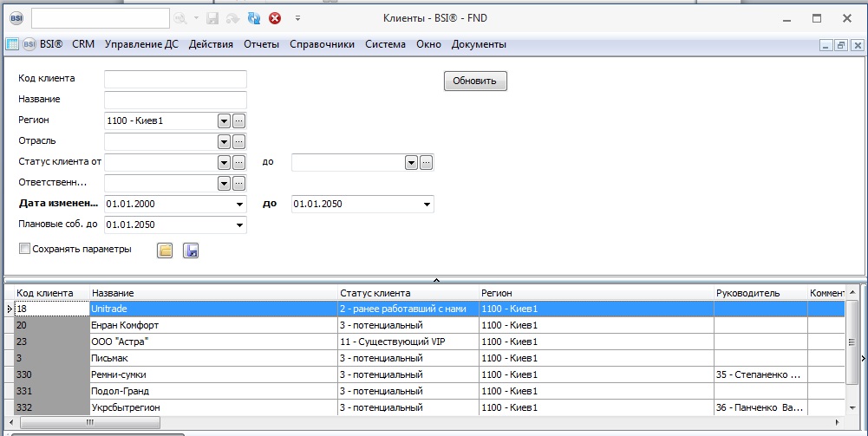Open the Ответственный dropdown arrow
This screenshot has height=436, width=868.
click(224, 184)
